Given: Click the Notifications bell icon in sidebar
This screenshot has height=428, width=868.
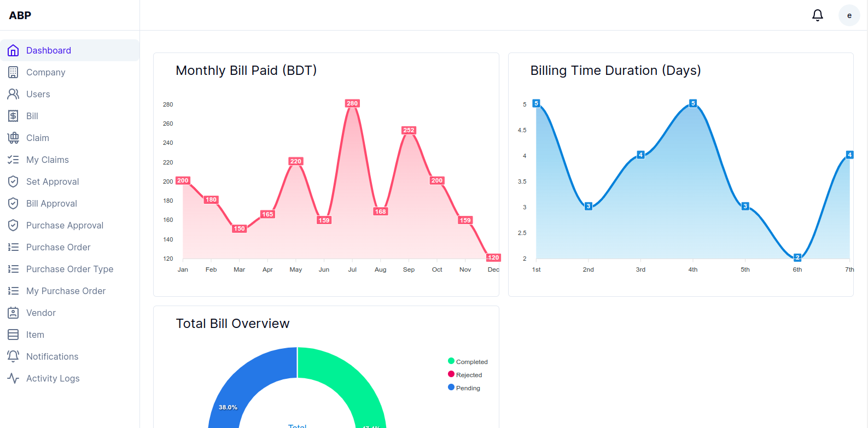Looking at the screenshot, I should coord(13,356).
